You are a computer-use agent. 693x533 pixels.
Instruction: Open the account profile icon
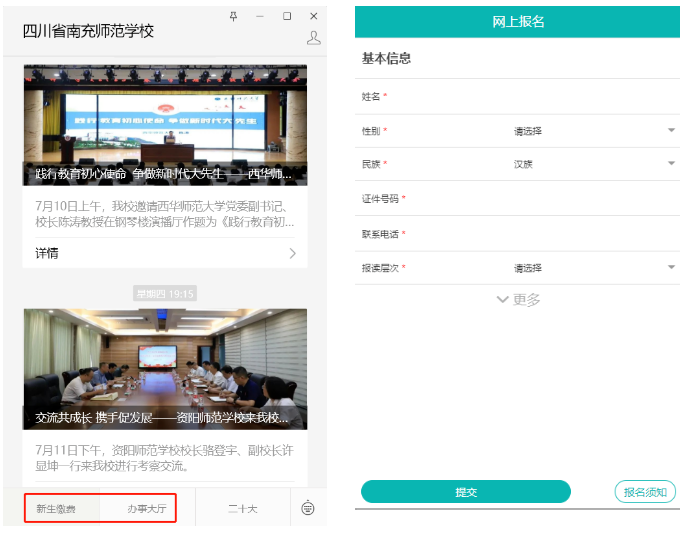tap(313, 38)
